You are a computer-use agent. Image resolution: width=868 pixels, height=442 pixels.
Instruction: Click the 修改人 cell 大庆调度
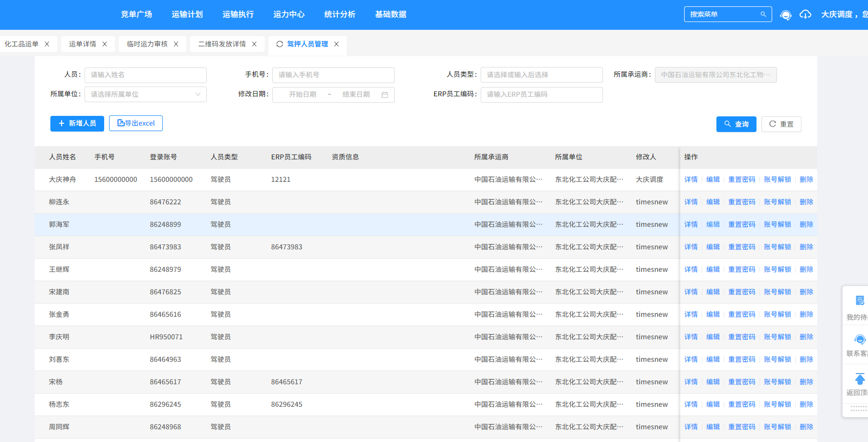[649, 179]
